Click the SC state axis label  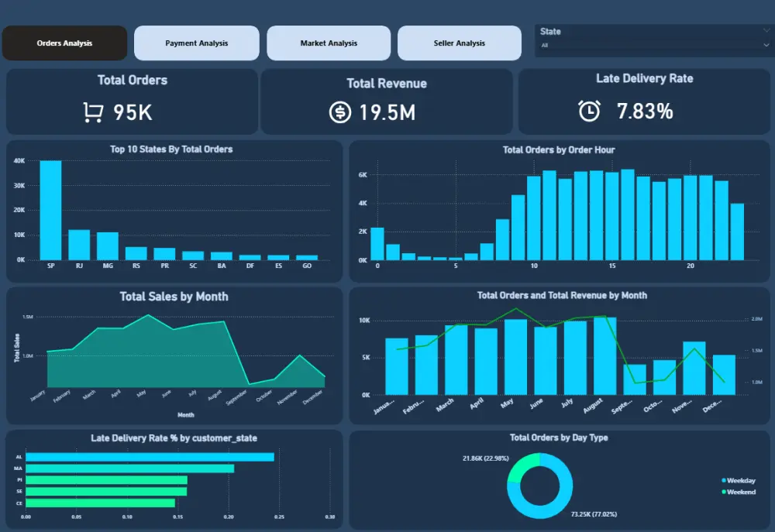click(x=193, y=266)
